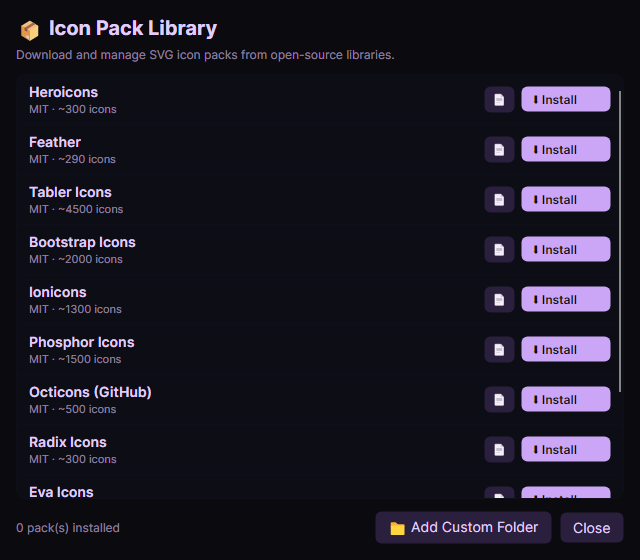The image size is (640, 560).
Task: Select the Tabler Icons pack name
Action: click(70, 192)
